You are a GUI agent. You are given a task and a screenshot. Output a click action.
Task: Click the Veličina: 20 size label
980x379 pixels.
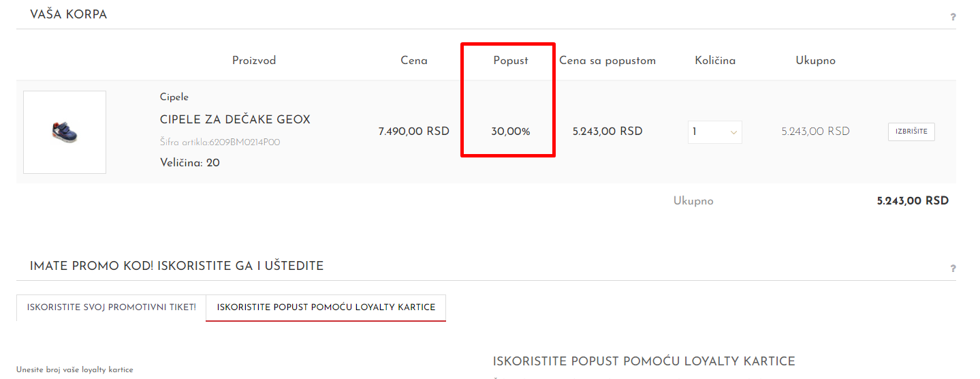point(190,163)
